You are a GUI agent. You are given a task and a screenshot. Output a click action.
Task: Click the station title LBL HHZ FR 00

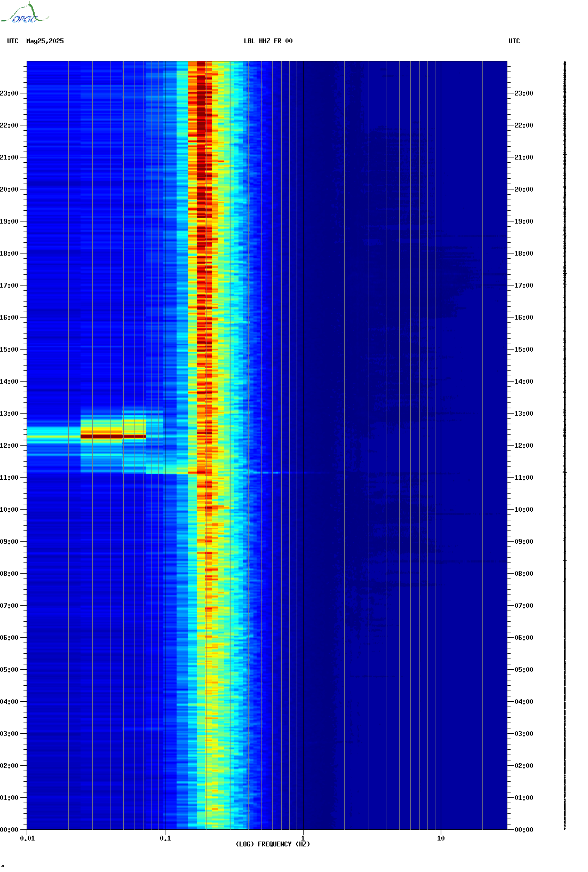click(268, 41)
